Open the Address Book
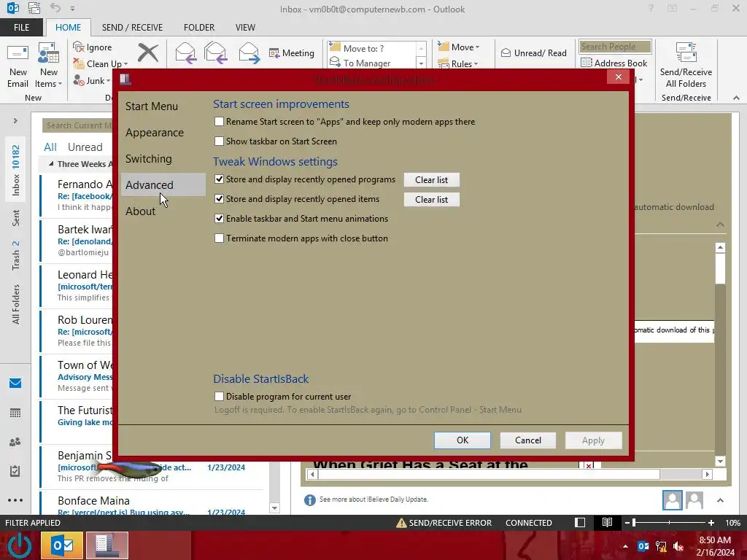 [614, 63]
